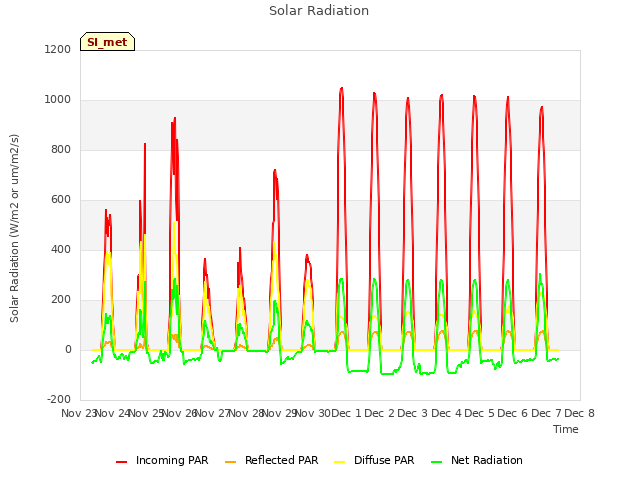This screenshot has width=640, height=480.
Task: Click the Dec 8 x-axis label
Action: pyautogui.click(x=579, y=413)
